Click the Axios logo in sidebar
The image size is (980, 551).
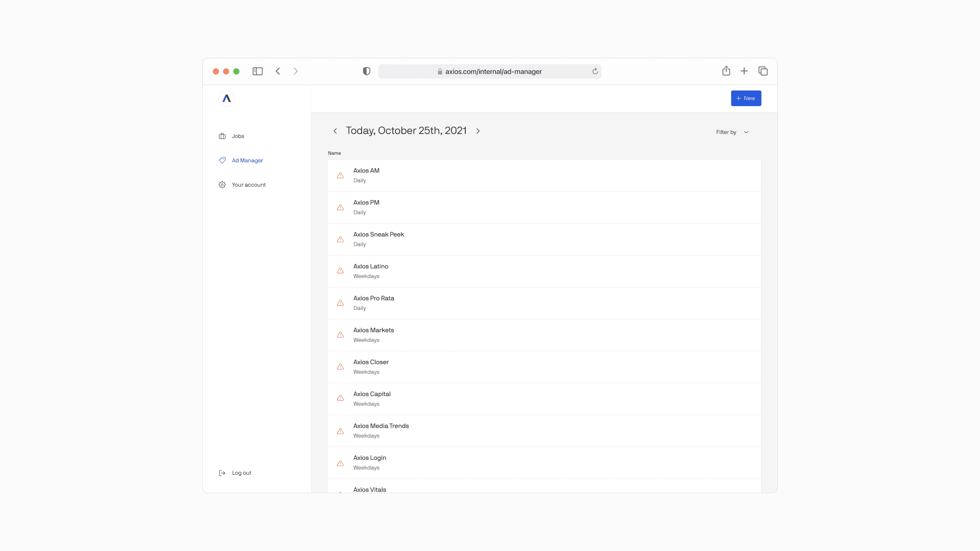(226, 99)
